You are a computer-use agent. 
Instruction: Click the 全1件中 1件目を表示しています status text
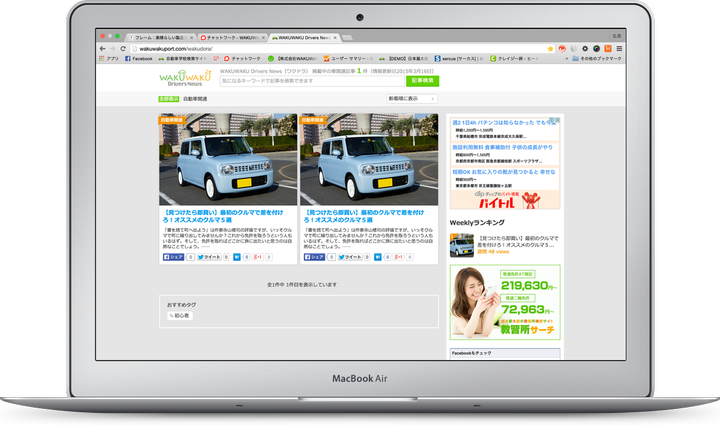(x=302, y=285)
